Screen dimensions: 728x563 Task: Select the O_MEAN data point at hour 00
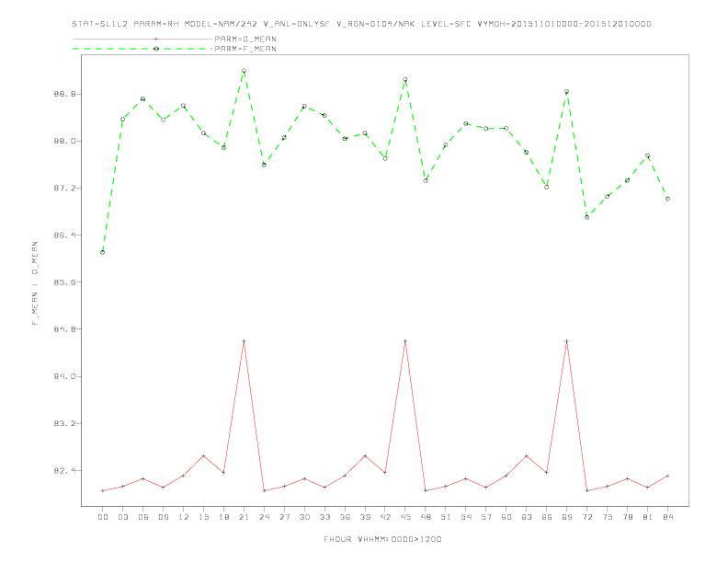coord(103,490)
